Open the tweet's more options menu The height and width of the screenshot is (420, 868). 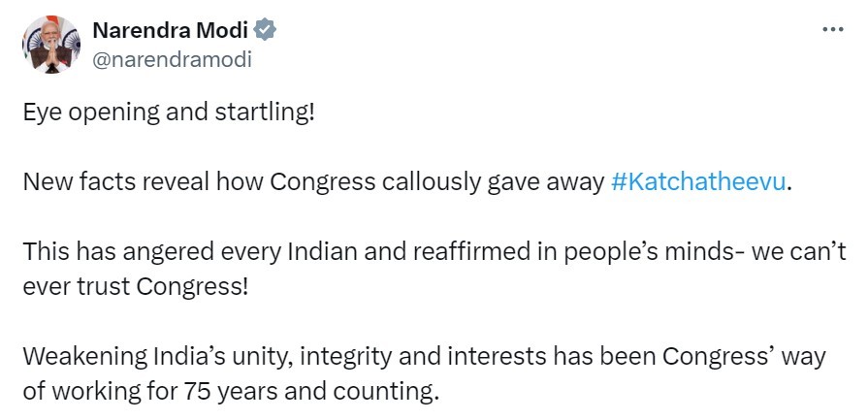click(832, 29)
